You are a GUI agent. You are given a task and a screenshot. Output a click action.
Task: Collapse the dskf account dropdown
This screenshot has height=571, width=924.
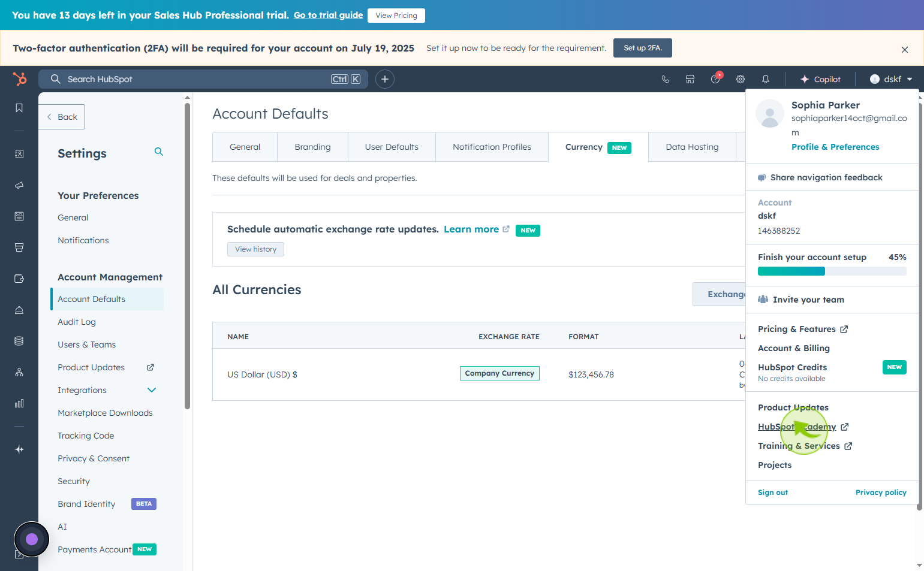click(x=891, y=79)
